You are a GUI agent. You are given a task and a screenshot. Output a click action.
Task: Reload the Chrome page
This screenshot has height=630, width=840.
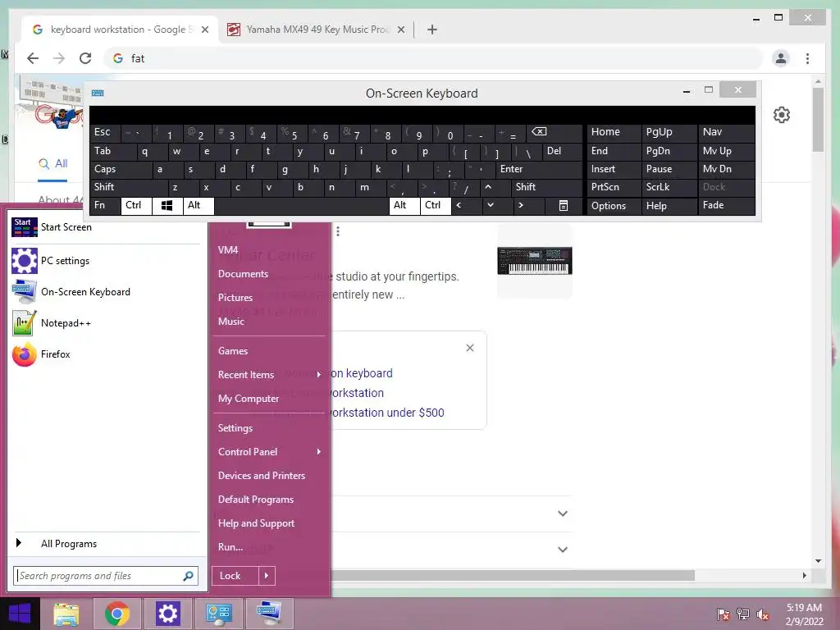tap(85, 58)
